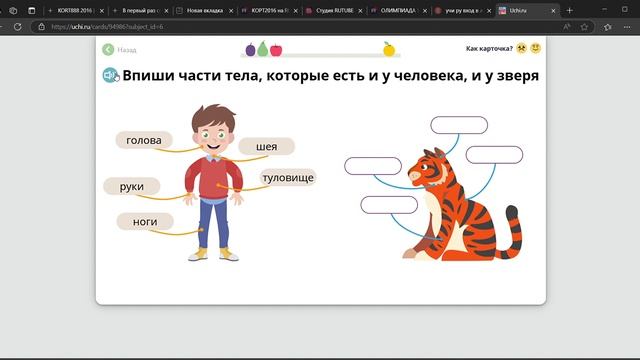Viewport: 640px width, 360px height.
Task: Close the Новая вкладка tab
Action: [231, 11]
